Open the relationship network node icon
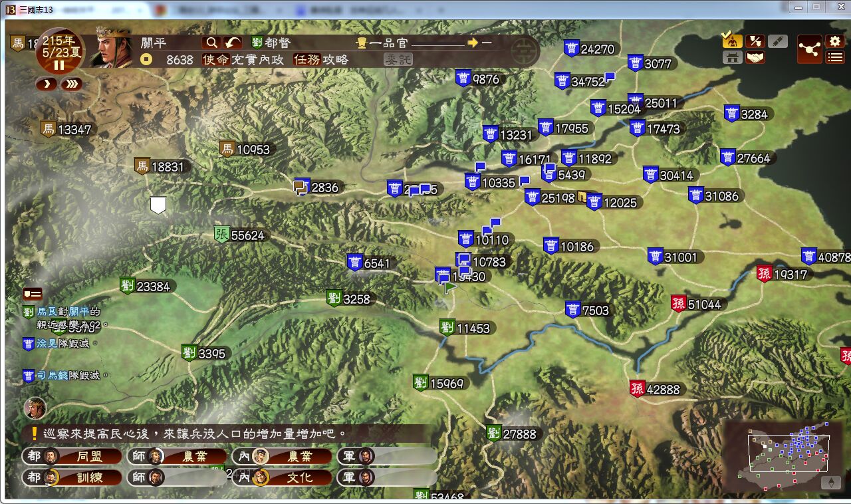Image resolution: width=851 pixels, height=504 pixels. (810, 49)
